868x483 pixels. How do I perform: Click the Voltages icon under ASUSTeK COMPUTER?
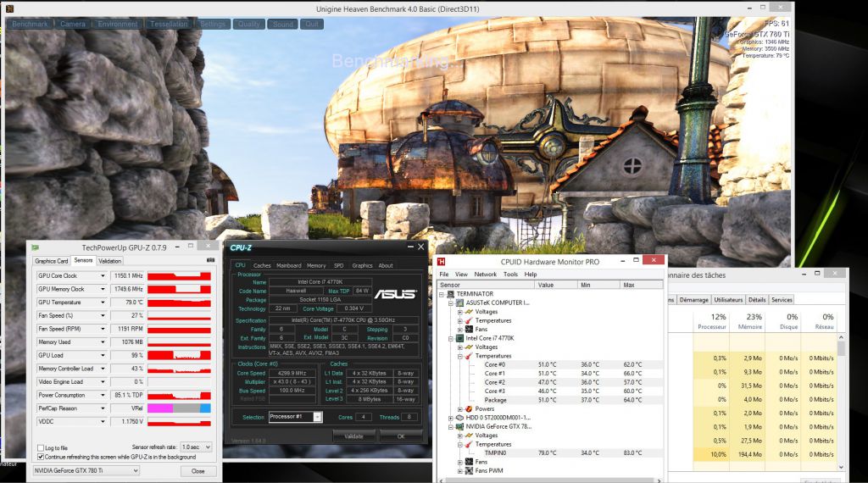coord(469,312)
